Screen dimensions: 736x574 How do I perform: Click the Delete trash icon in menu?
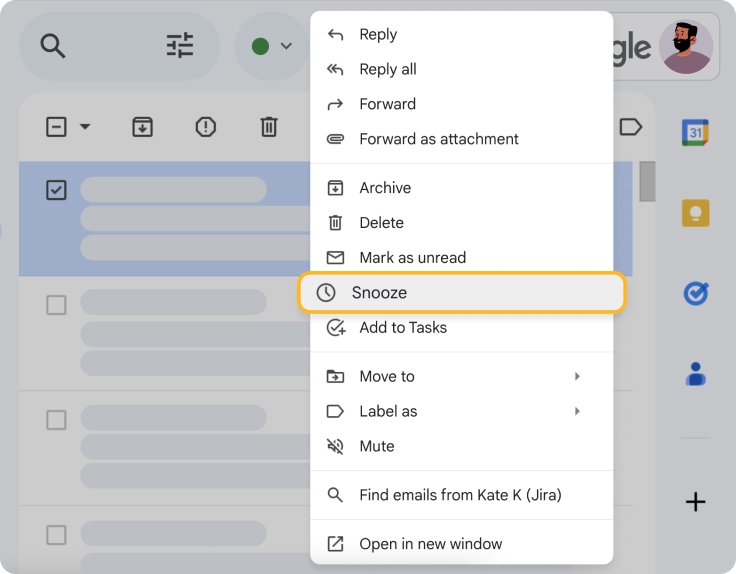(x=335, y=222)
